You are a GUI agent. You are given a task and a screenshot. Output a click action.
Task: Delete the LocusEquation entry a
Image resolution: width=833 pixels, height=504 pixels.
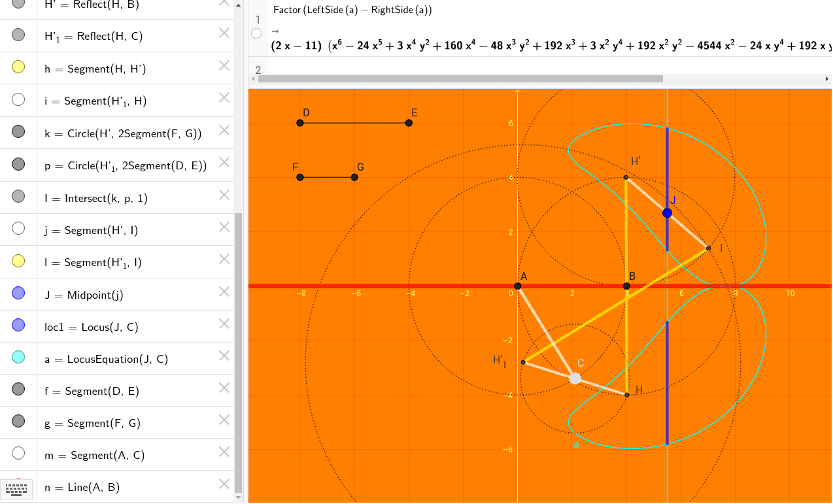click(x=224, y=356)
